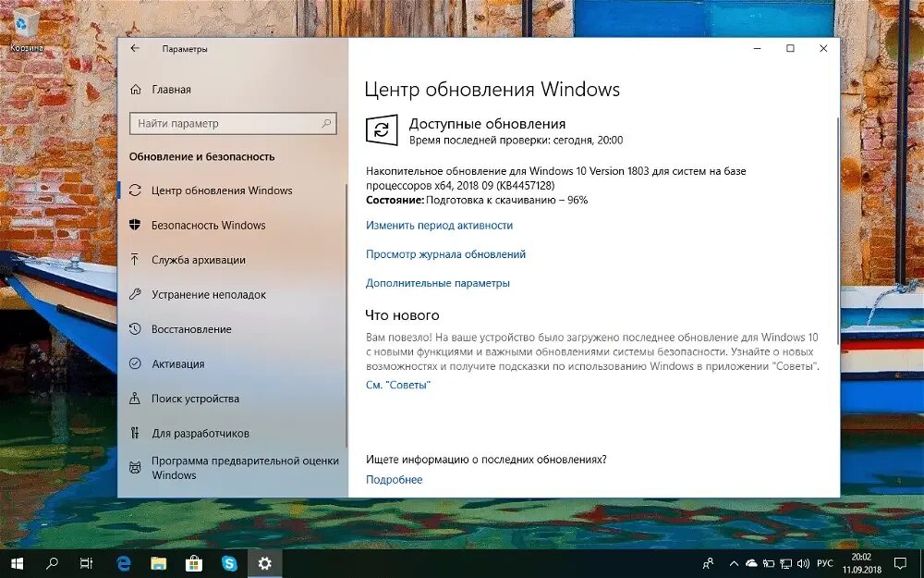924x578 pixels.
Task: Select the tools icon for Для разработчиков
Action: [135, 434]
